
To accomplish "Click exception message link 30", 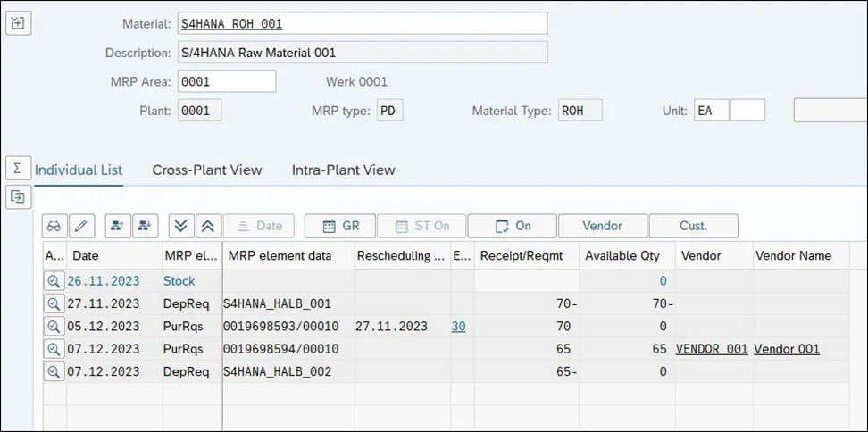I will click(x=458, y=327).
